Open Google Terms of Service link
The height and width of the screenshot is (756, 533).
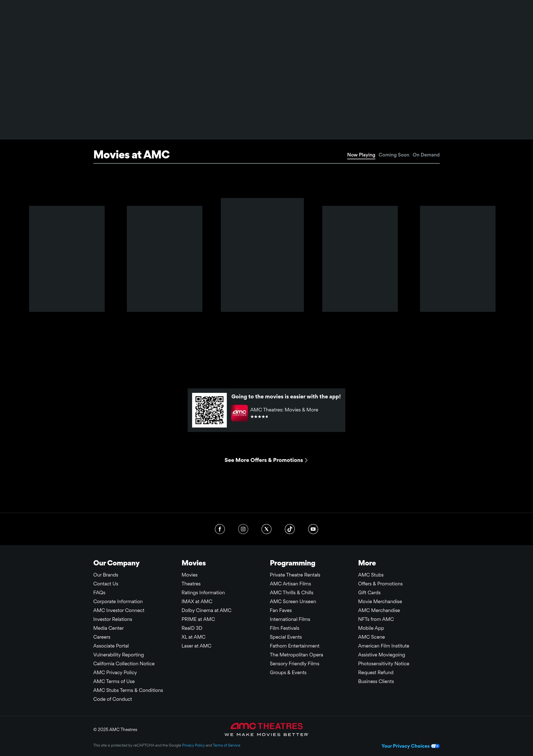pos(226,745)
